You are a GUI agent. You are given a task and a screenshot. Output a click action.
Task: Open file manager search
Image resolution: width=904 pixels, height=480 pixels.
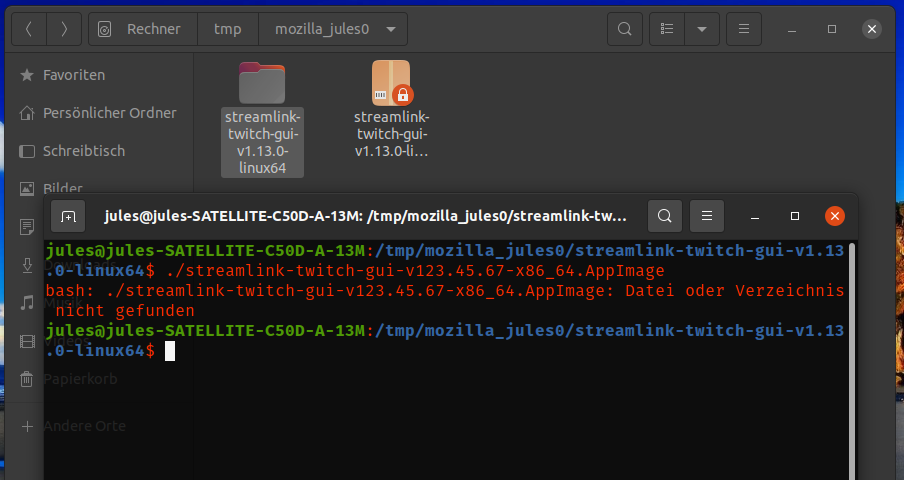tap(624, 29)
